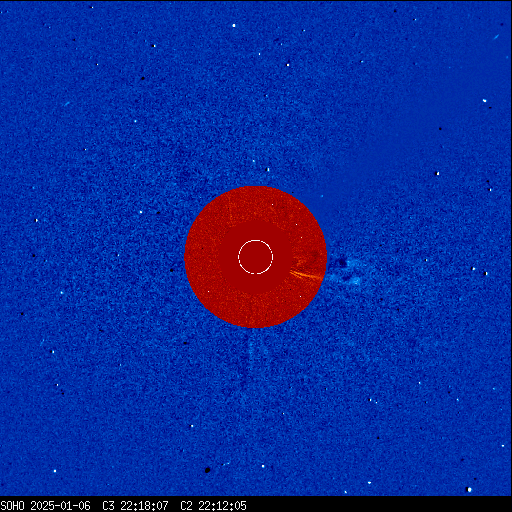The width and height of the screenshot is (512, 512).
Task: Select the dark blob beside the CME brightening
Action: point(341,263)
